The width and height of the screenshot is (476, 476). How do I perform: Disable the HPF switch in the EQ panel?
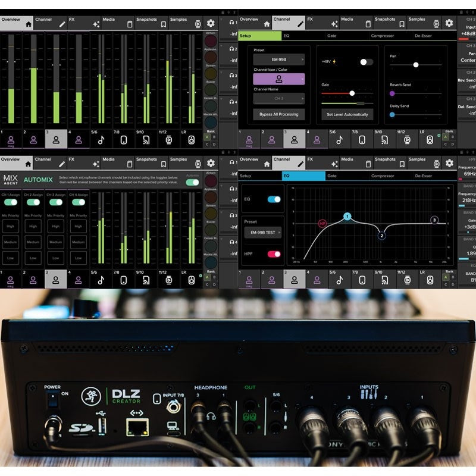tap(274, 254)
